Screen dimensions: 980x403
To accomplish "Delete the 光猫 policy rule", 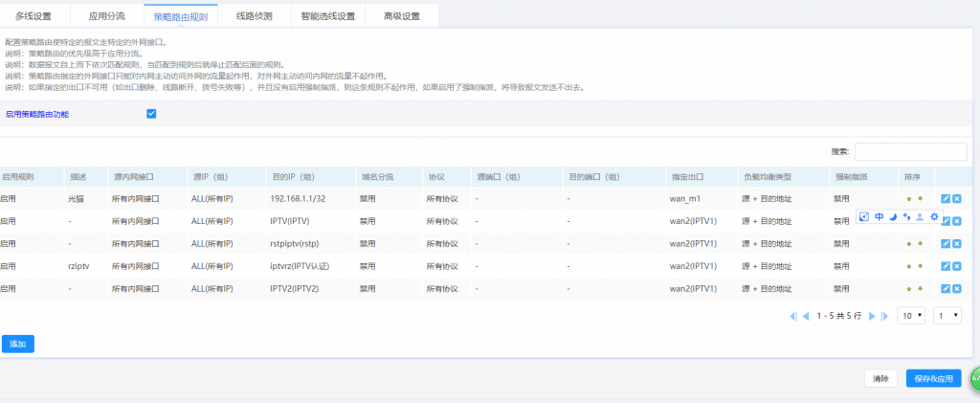I will tap(957, 198).
